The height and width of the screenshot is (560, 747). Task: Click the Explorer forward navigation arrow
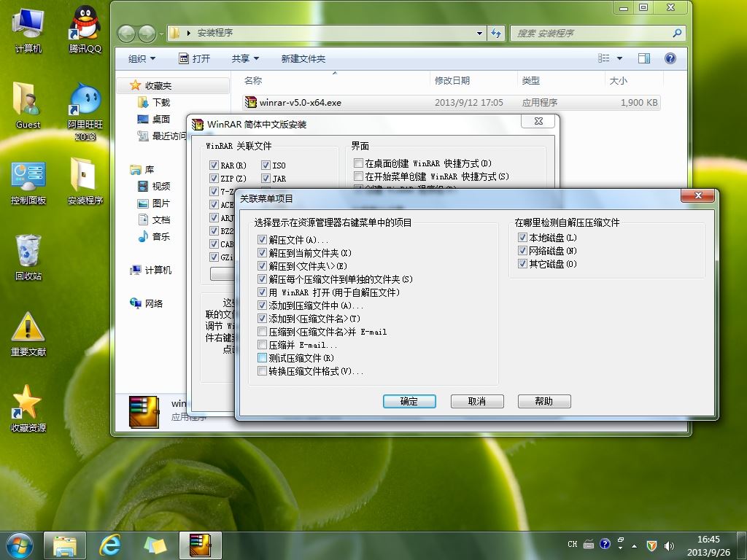click(147, 34)
